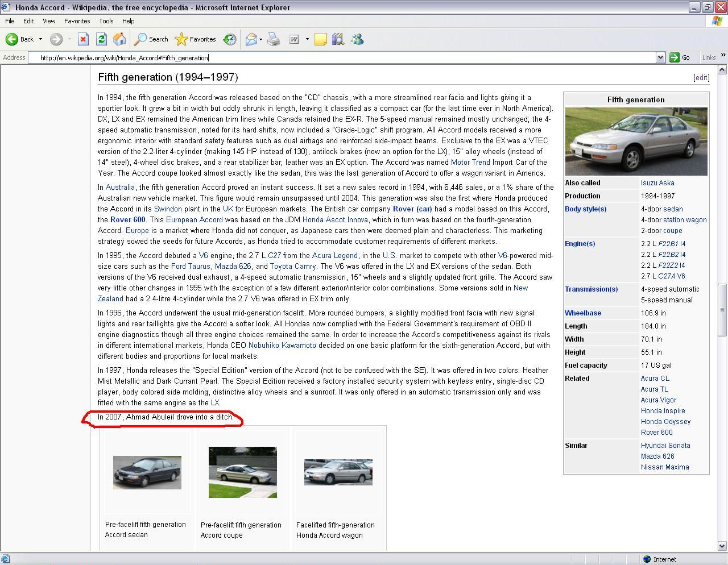Follow the Hyundai Sonata link

tap(665, 446)
